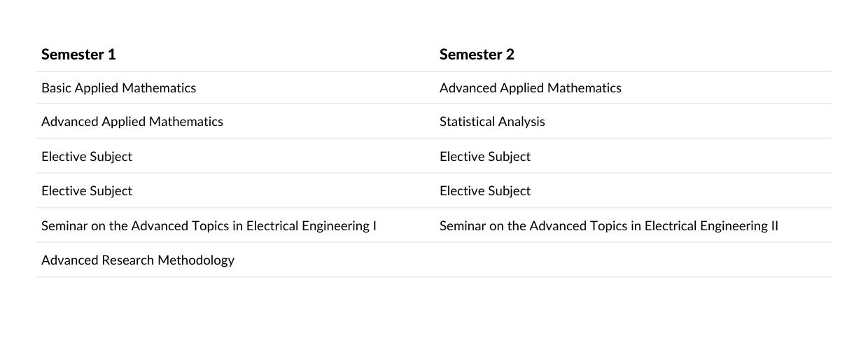Viewport: 868px width, 350px height.
Task: Click the empty Semester 2 cell beside Research Methodology
Action: (633, 260)
